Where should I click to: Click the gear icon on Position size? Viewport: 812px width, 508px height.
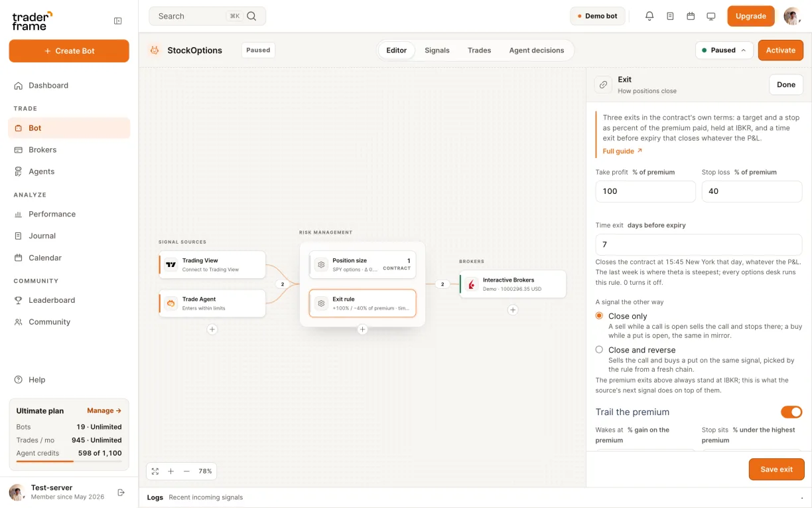(x=321, y=264)
